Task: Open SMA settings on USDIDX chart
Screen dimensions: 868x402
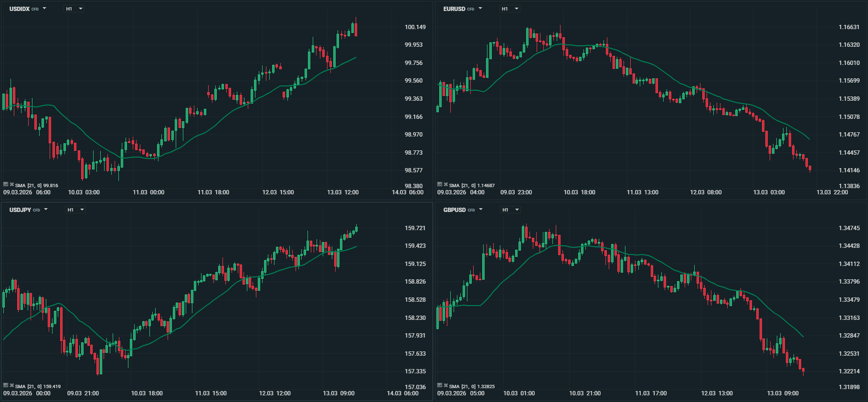Action: pos(6,184)
